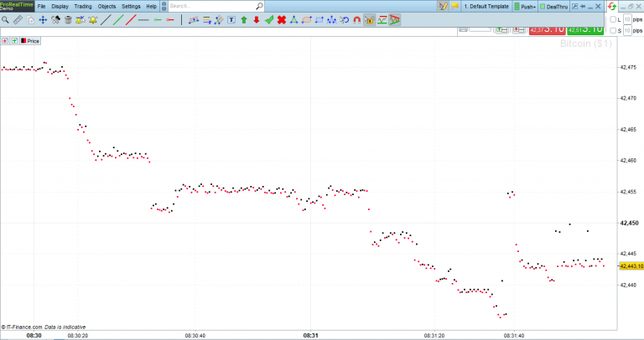Screen dimensions: 644x340
Task: Select the magnifying glass zoom tool
Action: pyautogui.click(x=6, y=19)
